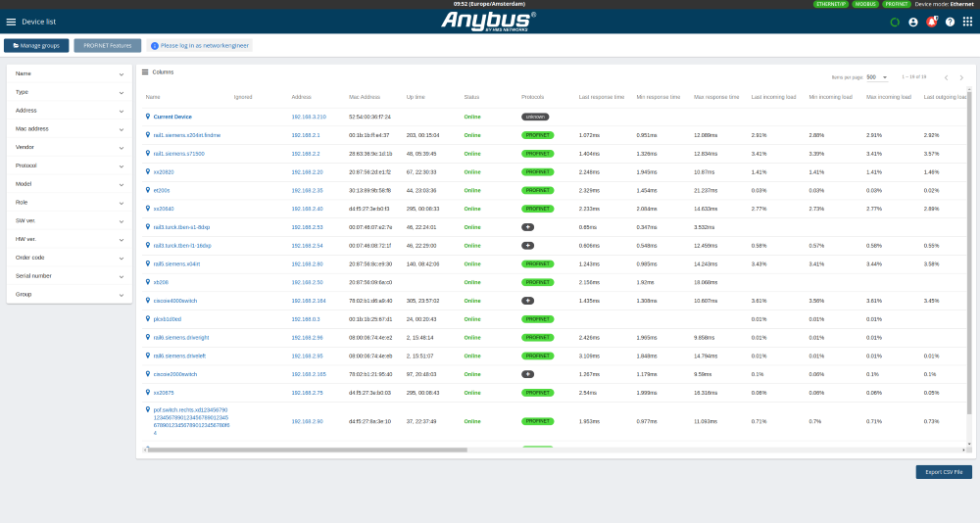Viewport: 980px width, 523px height.
Task: Click the location pin for xc20640
Action: pos(148,208)
